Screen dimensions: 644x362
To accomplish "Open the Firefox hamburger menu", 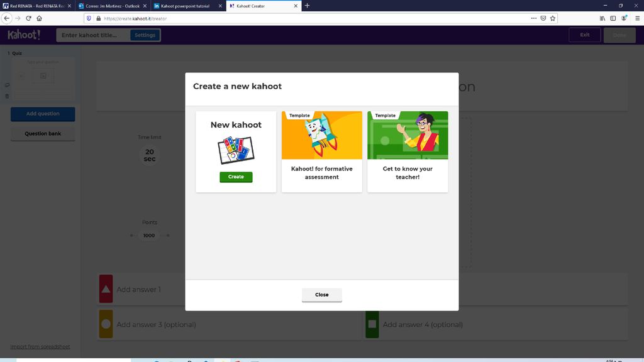I will pyautogui.click(x=638, y=18).
